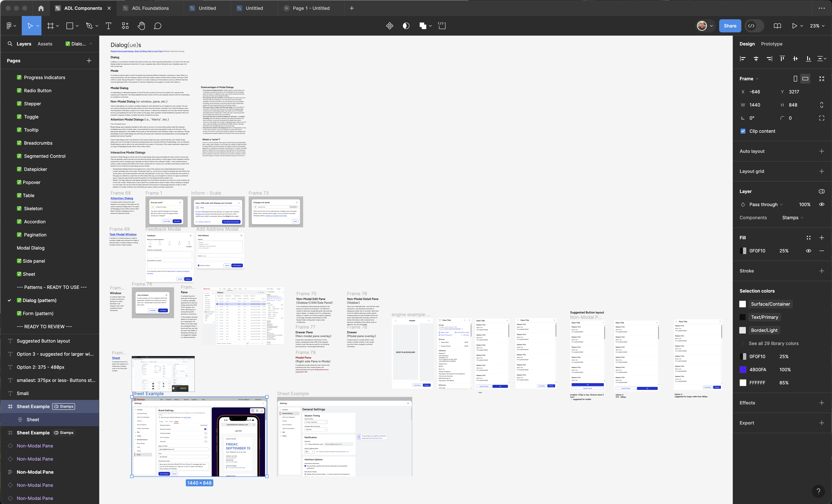Hide the 0F0F10 fill with its eye toggle
832x504 pixels.
click(x=809, y=251)
